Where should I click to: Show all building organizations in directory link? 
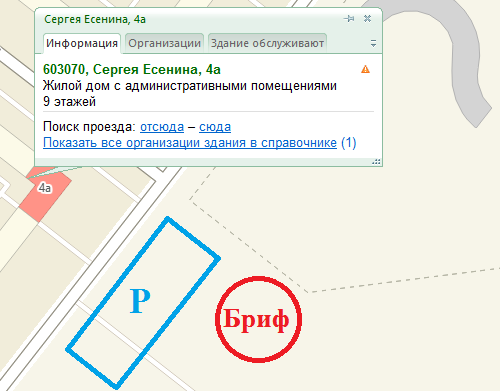tap(190, 143)
